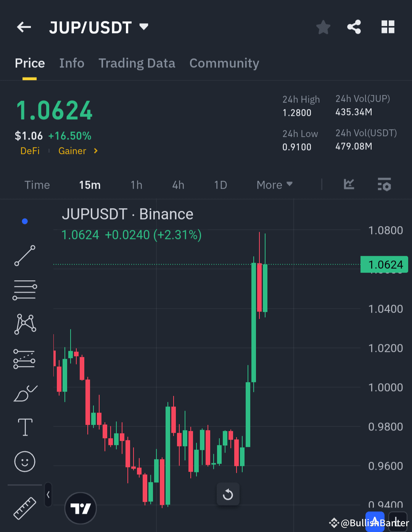The height and width of the screenshot is (532, 412).
Task: Tap the chart refresh button
Action: [x=228, y=494]
